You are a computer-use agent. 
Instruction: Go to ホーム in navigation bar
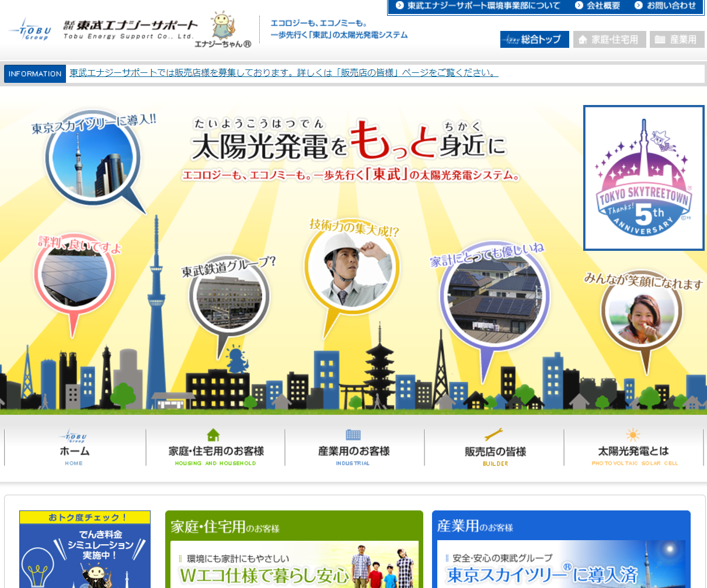pyautogui.click(x=74, y=448)
